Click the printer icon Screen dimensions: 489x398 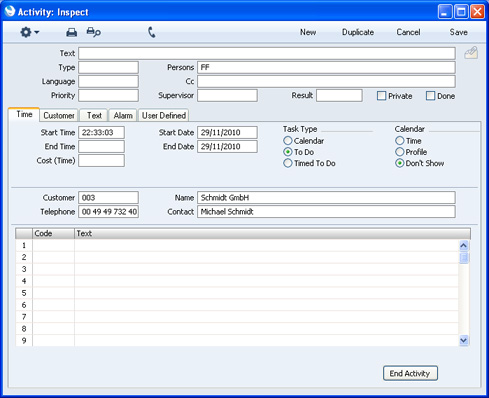[72, 32]
